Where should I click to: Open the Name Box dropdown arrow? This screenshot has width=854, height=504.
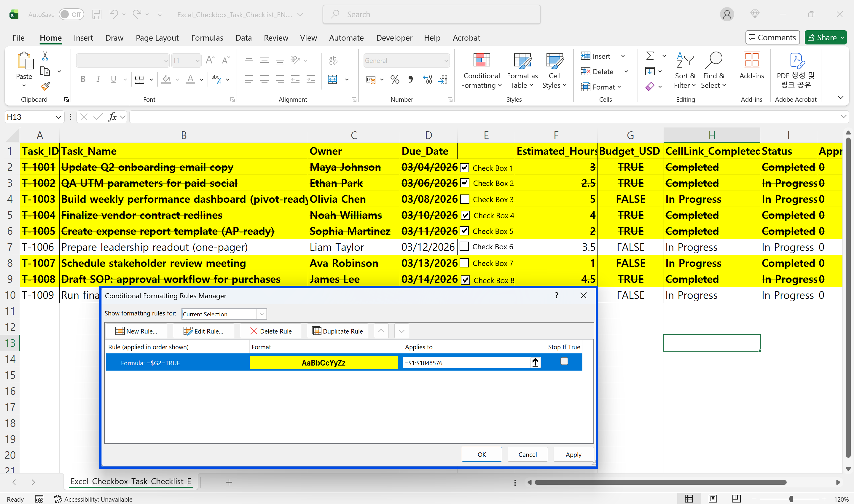coord(58,117)
